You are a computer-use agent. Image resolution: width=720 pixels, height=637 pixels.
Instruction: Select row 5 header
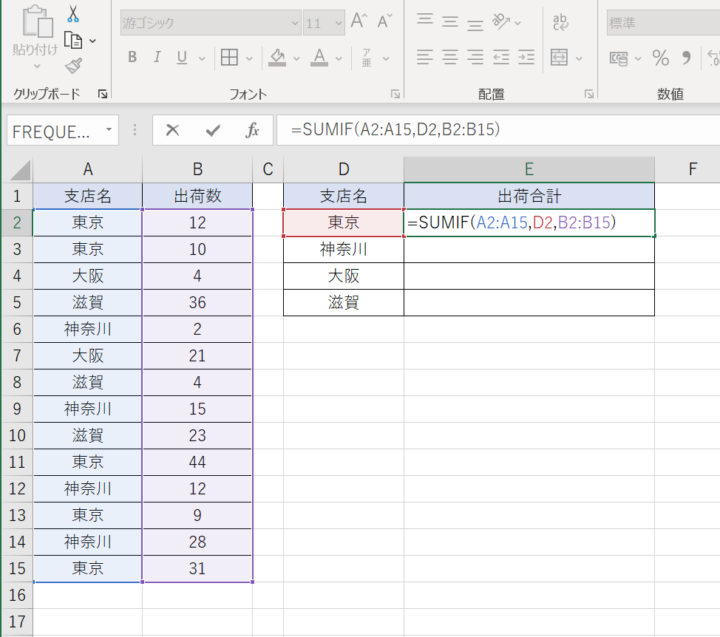click(17, 303)
